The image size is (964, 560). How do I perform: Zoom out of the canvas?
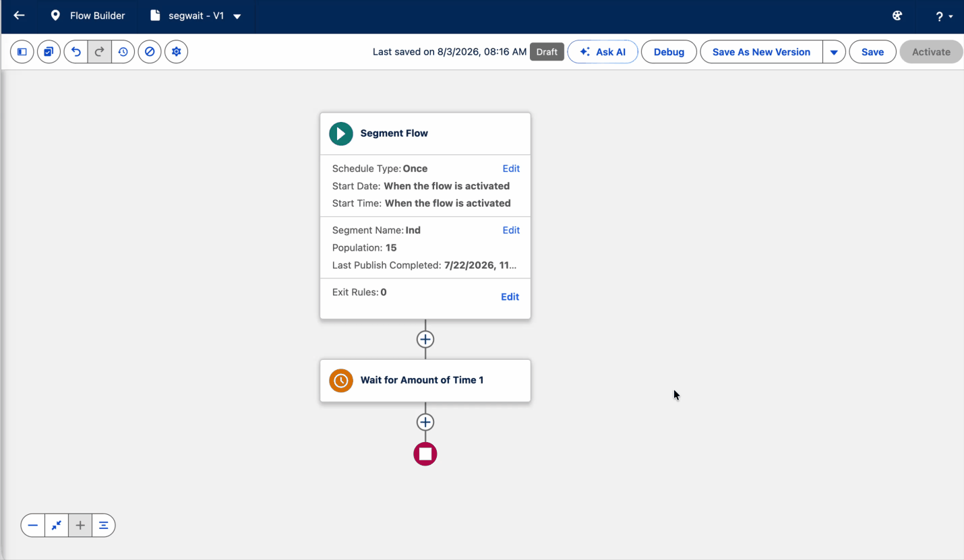point(33,525)
